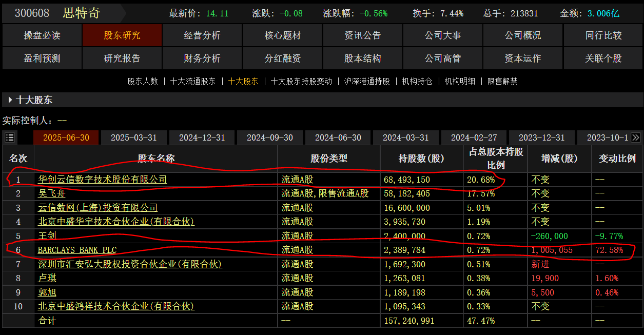644x335 pixels.
Task: Open shareholder 北京中盛华宇技术合伙企业(有限合伙)
Action: pyautogui.click(x=116, y=222)
